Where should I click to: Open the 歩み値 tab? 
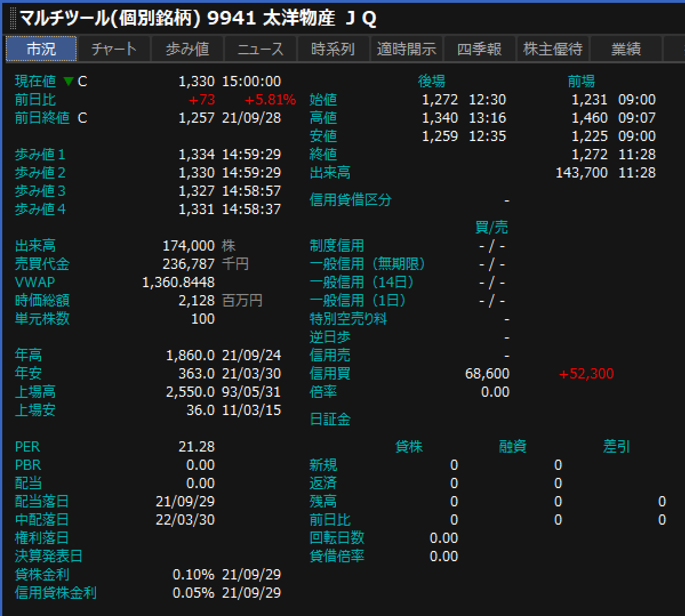(187, 49)
